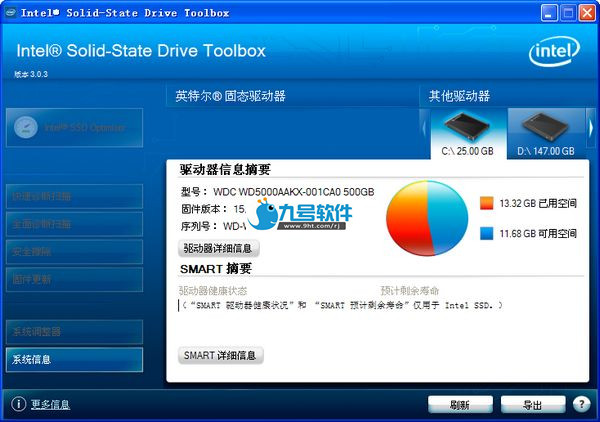
Task: Open SMART 详细信息 button
Action: (220, 355)
